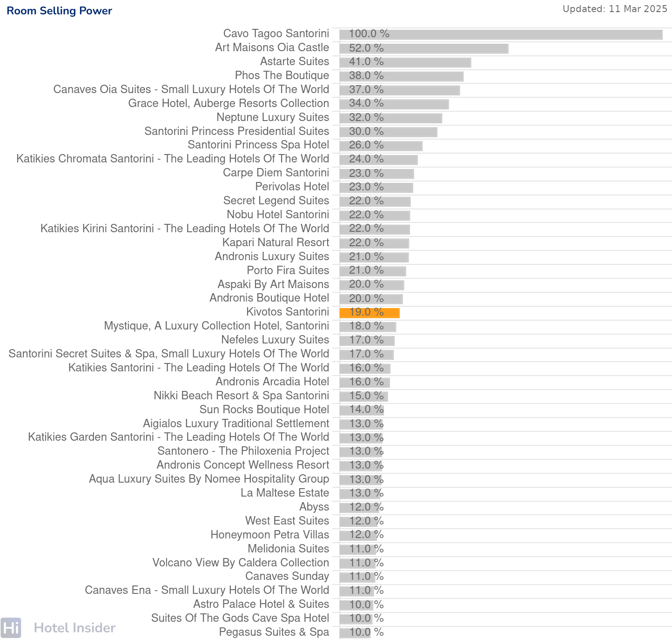
Task: Click the Updated: 11 Mar 2025 text
Action: coord(615,9)
